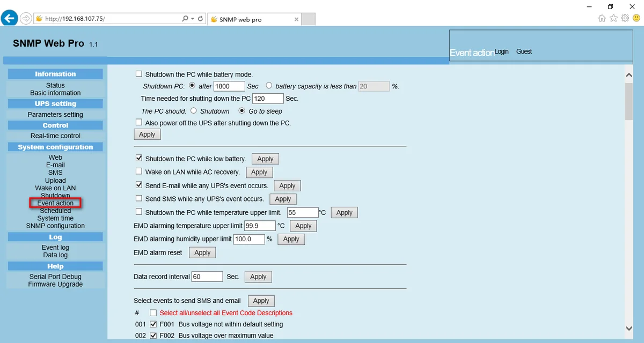Open Event log in sidebar
This screenshot has width=644, height=343.
[55, 248]
